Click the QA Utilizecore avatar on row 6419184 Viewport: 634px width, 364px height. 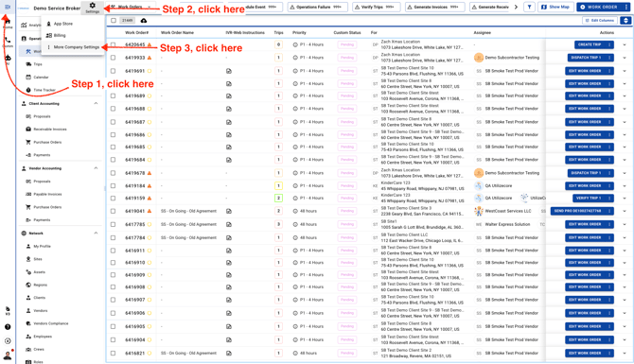click(479, 186)
